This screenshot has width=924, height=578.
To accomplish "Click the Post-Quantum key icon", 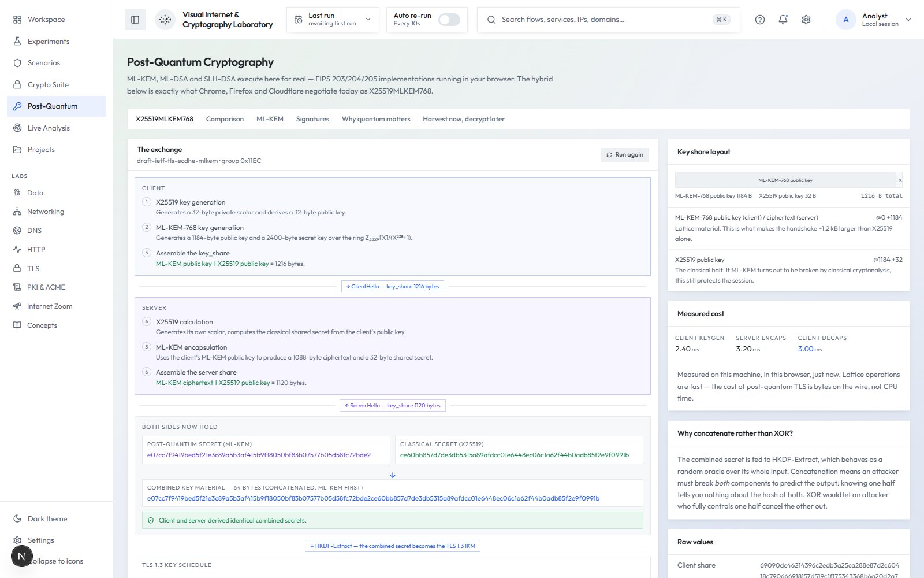I will click(17, 106).
